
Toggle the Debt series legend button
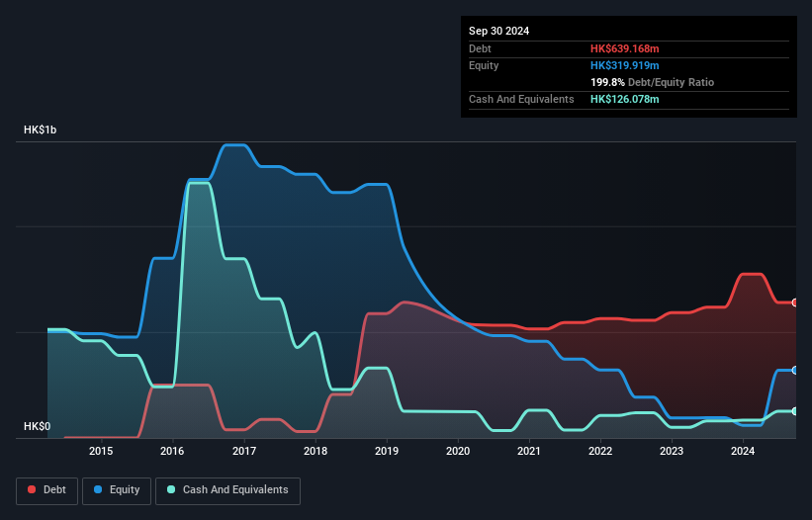46,490
